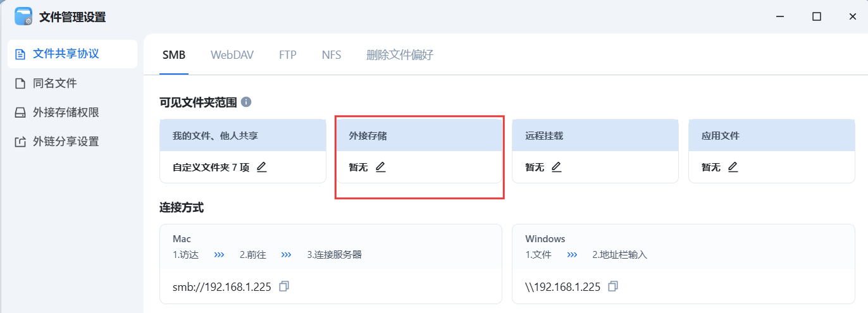The width and height of the screenshot is (868, 313).
Task: Open the 外接存储权限 sidebar section
Action: click(72, 112)
